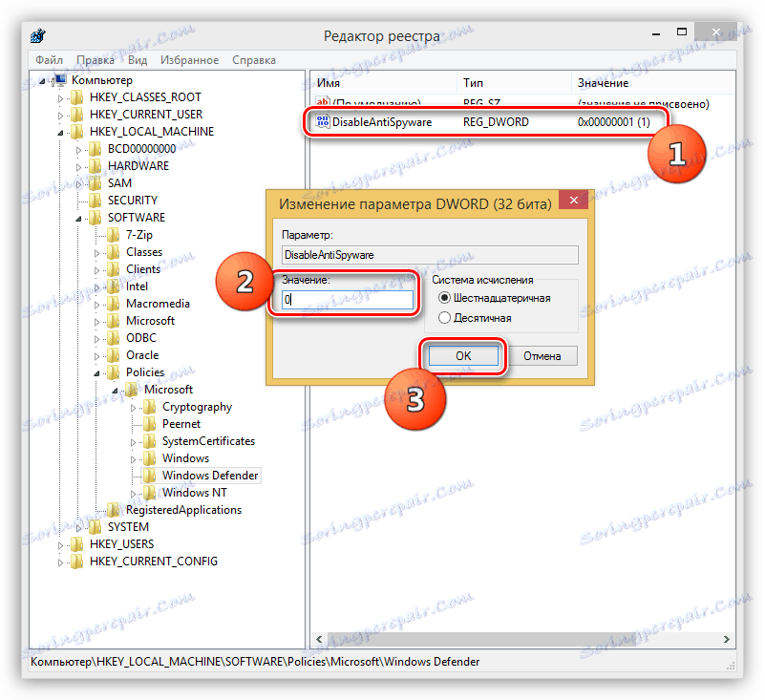The height and width of the screenshot is (700, 765).
Task: Click the DWORD value icon beside DisableAntiSpyware
Action: [x=323, y=121]
